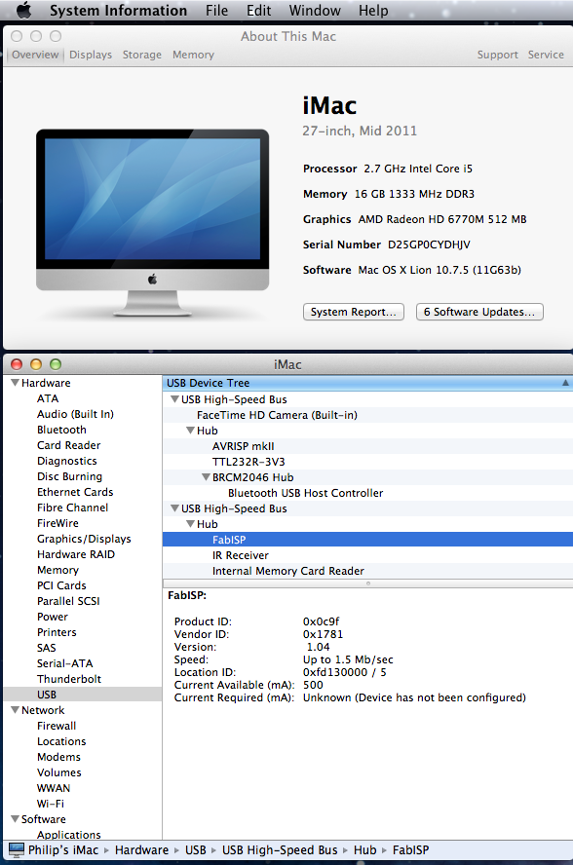Select Diagnostics in sidebar

[67, 461]
